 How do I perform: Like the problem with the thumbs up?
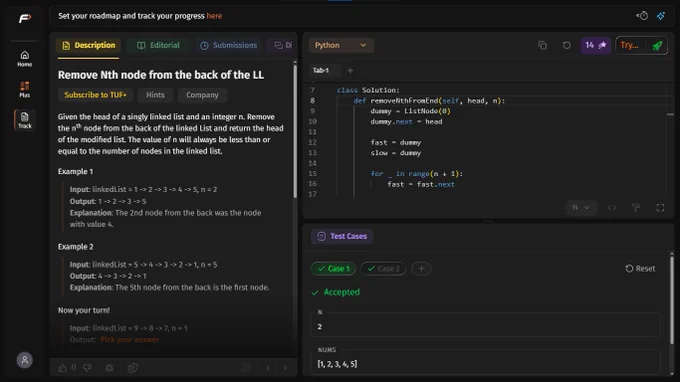point(63,368)
